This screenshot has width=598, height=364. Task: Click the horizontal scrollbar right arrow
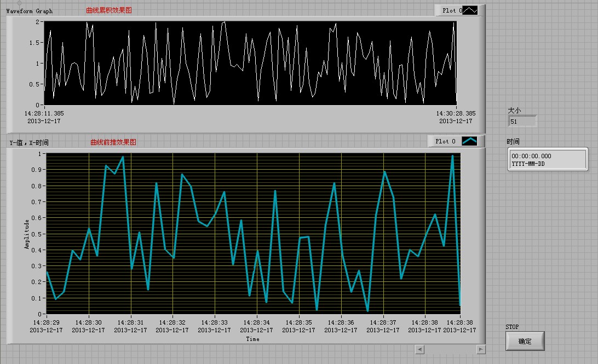pos(481,349)
